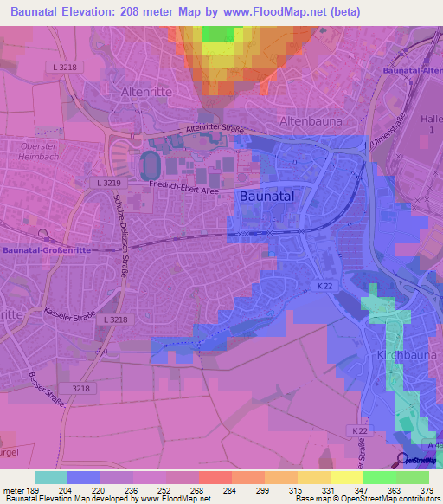Image resolution: width=443 pixels, height=504 pixels.
Task: Click the K 22 shield at the bottom
Action: tap(359, 431)
